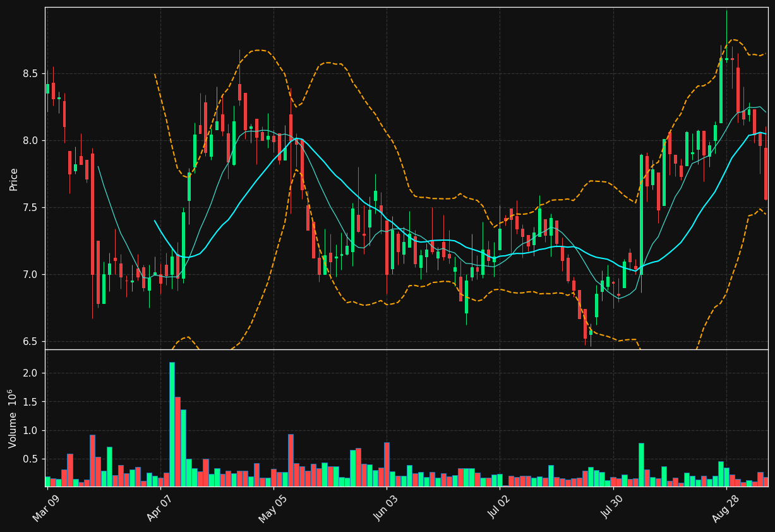
Task: Click the 2.0 volume tick label
Action: point(32,373)
